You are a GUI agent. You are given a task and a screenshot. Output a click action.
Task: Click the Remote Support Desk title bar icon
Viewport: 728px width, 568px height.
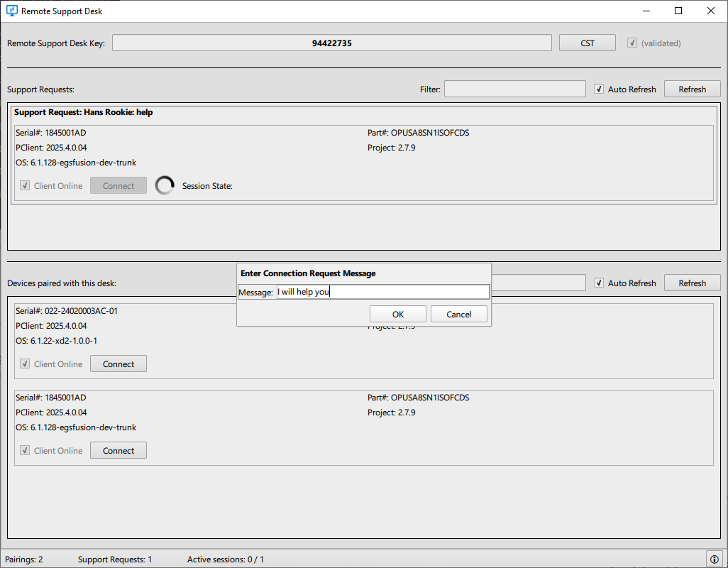pos(11,11)
